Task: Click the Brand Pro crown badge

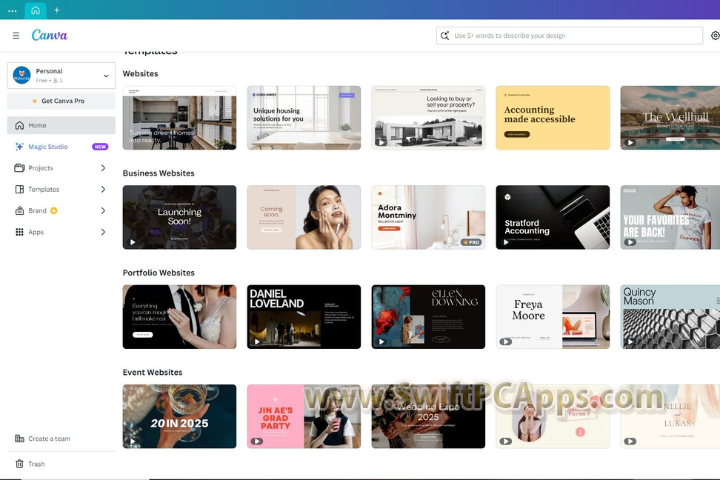Action: click(54, 211)
